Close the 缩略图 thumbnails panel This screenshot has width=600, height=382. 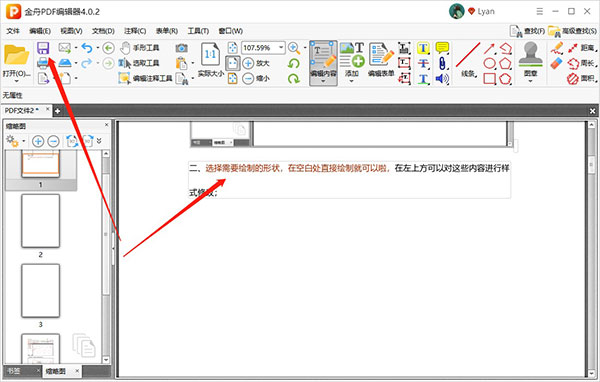[106, 125]
